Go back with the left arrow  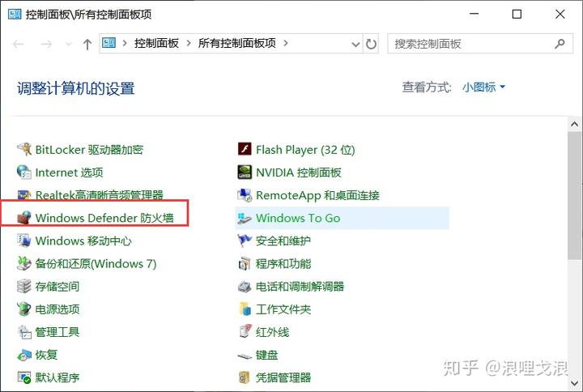(x=18, y=45)
